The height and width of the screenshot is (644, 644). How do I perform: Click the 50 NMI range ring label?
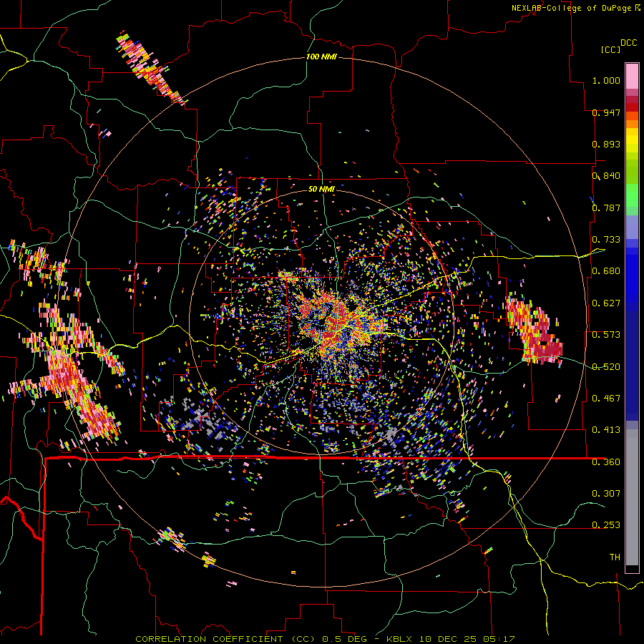coord(321,189)
